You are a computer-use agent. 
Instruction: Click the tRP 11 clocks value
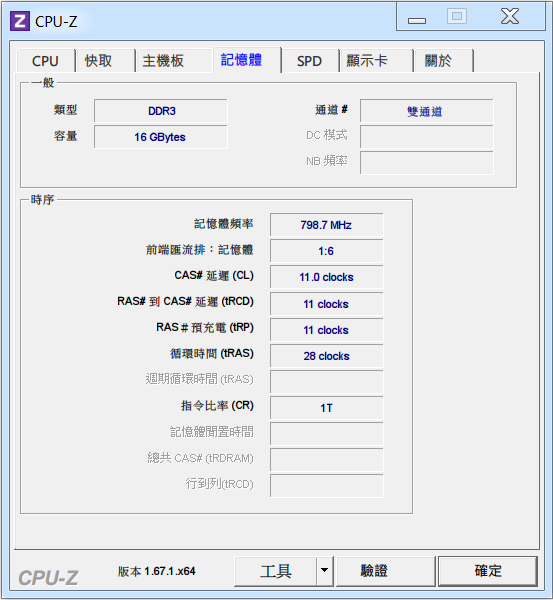click(326, 330)
